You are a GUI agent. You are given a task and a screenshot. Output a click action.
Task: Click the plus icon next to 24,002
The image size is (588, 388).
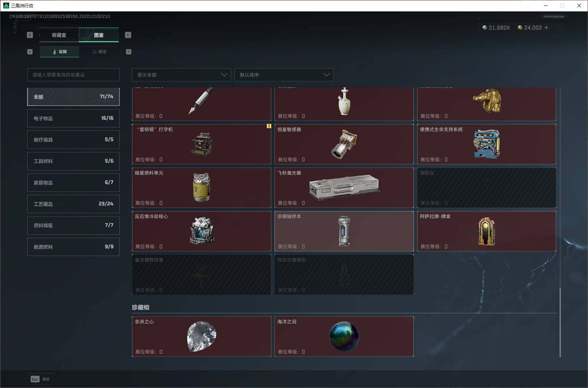point(546,28)
